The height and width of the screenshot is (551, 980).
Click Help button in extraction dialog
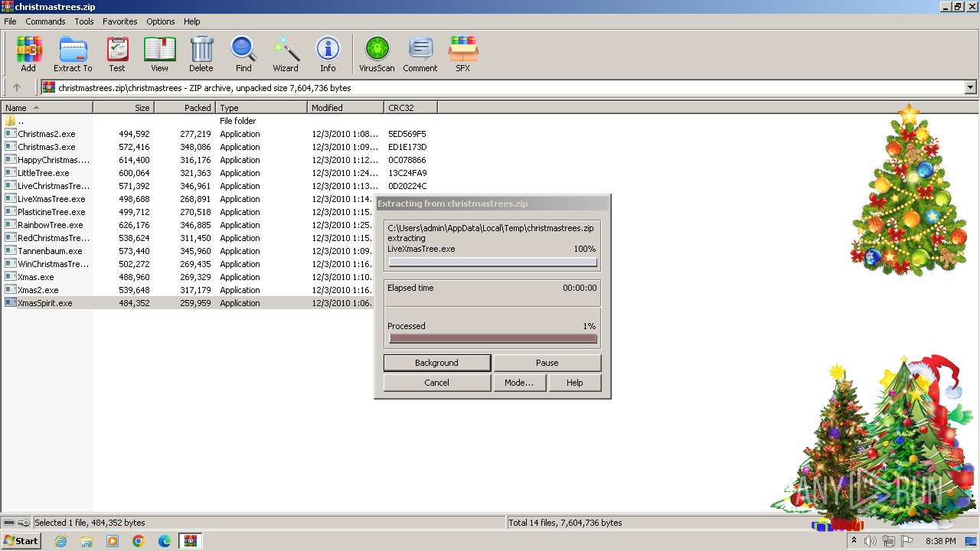(575, 383)
